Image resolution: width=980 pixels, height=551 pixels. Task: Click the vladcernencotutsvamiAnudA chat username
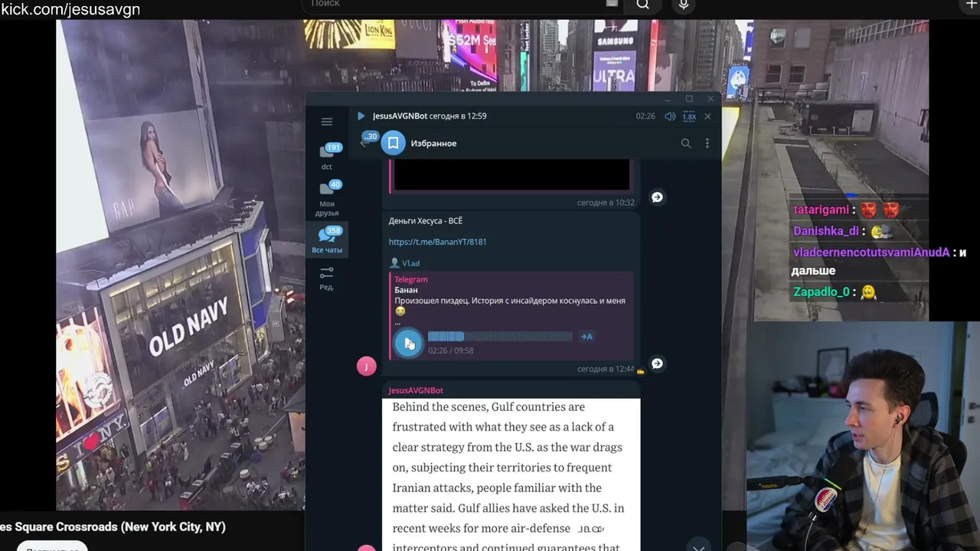[x=871, y=253]
